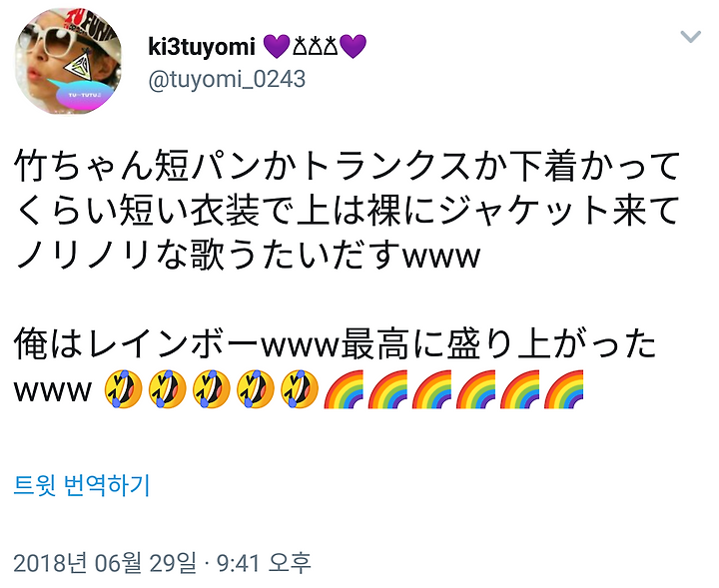This screenshot has height=588, width=719.
Task: Click the first laughing emoji in the tweet
Action: pos(123,389)
